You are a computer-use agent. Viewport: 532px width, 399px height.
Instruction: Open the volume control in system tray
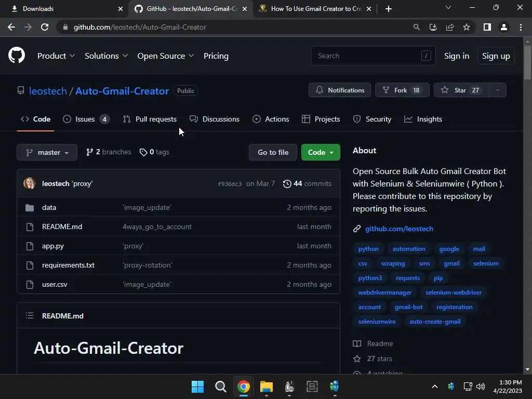pyautogui.click(x=481, y=387)
